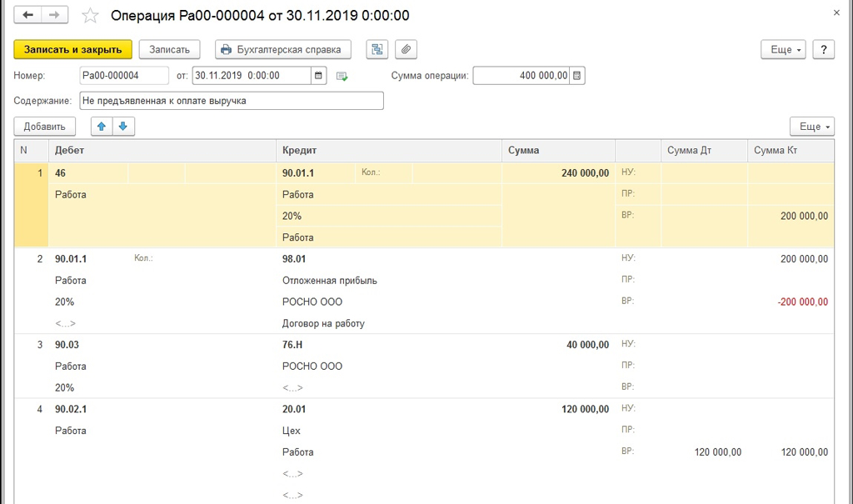Open calculator in Сумма операции field

pos(577,76)
